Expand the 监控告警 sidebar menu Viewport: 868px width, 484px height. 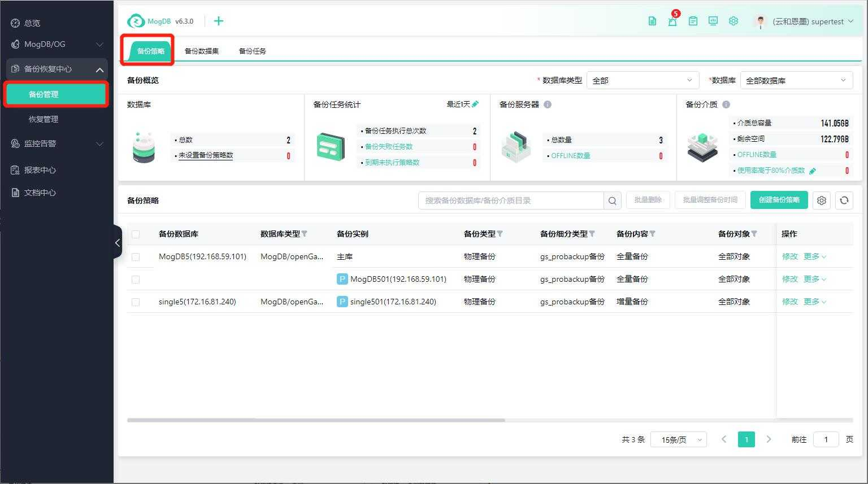[57, 143]
